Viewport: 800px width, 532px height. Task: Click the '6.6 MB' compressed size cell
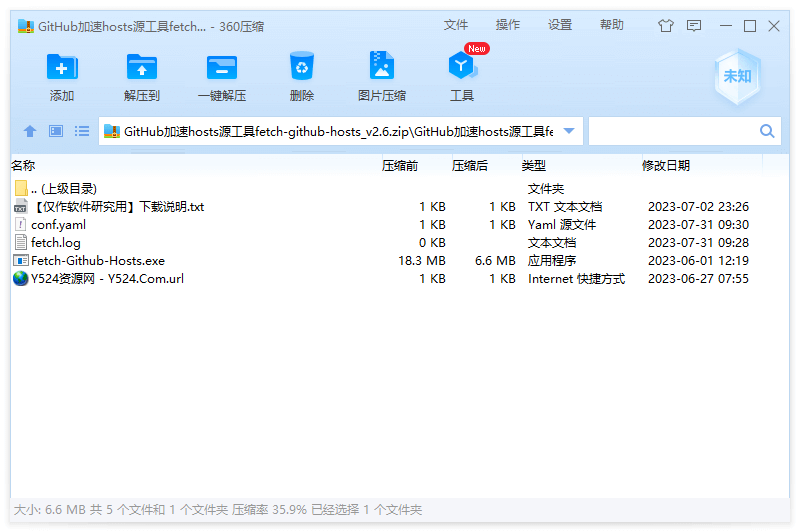pos(495,261)
